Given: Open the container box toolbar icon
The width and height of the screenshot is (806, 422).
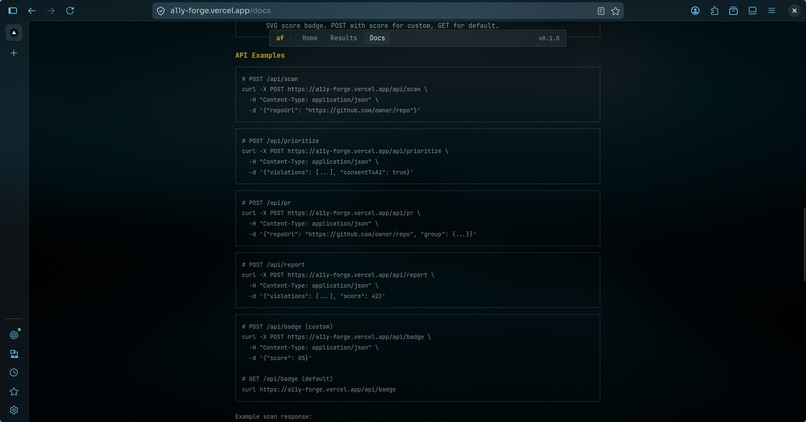Looking at the screenshot, I should 734,10.
